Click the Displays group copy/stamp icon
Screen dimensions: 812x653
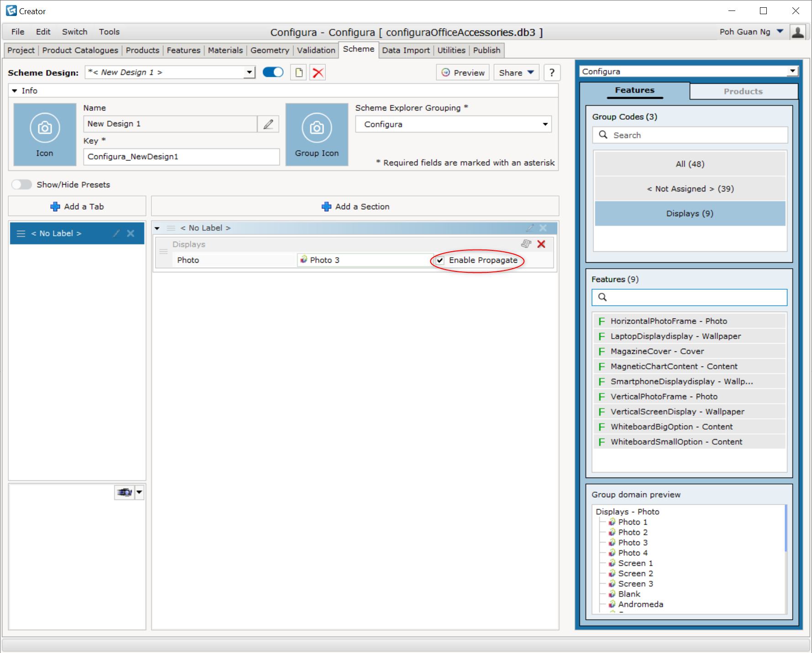click(526, 244)
